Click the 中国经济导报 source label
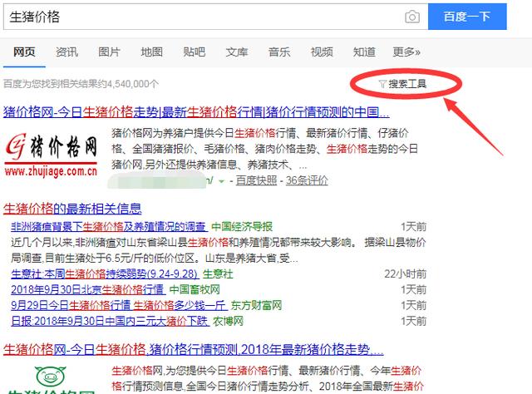Image resolution: width=532 pixels, height=394 pixels. point(242,227)
